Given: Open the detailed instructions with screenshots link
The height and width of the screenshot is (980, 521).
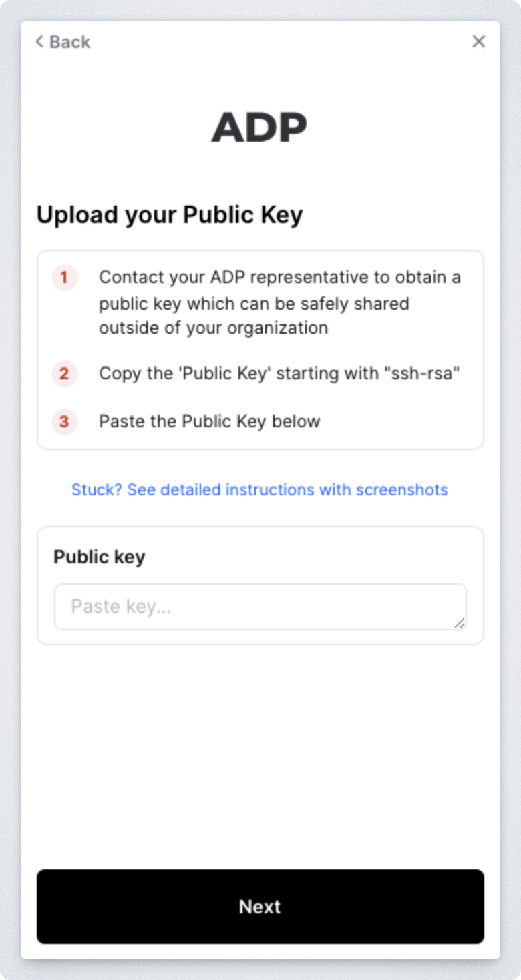Looking at the screenshot, I should pos(259,489).
